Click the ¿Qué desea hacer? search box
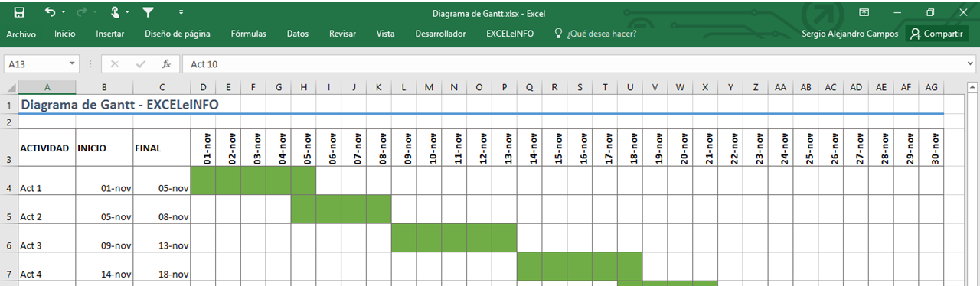Screen dimensions: 980x286 point(601,34)
